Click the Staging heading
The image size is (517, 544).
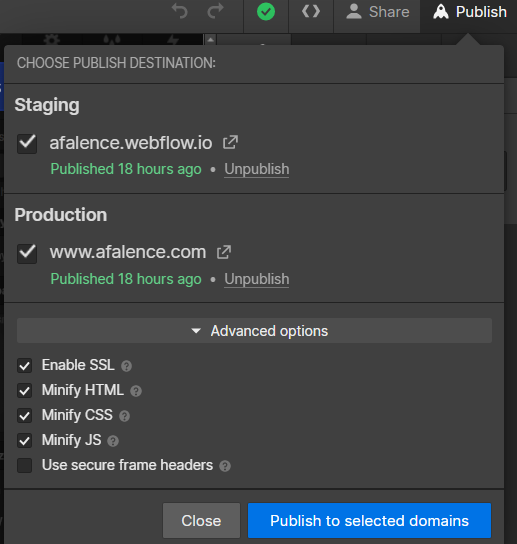tap(47, 105)
